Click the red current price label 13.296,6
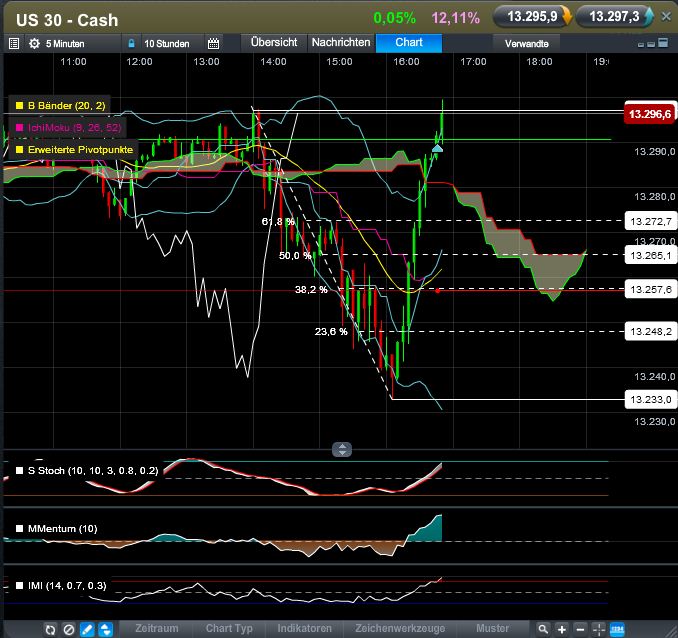 [650, 114]
